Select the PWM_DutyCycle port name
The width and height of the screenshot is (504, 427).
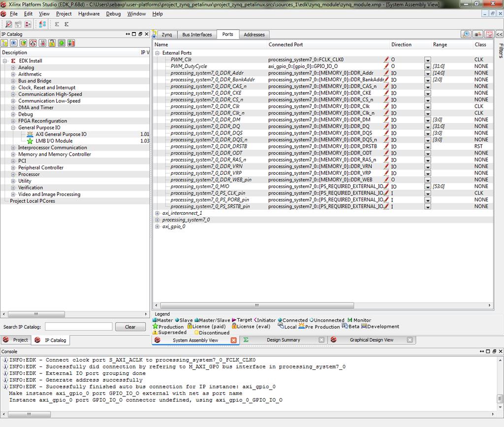(x=189, y=66)
